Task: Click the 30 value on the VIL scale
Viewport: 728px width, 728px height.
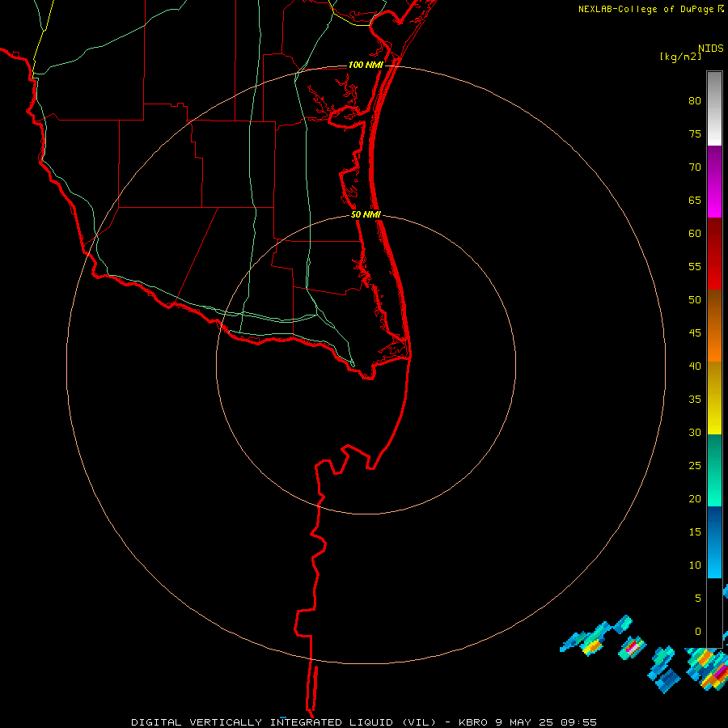Action: pos(695,433)
